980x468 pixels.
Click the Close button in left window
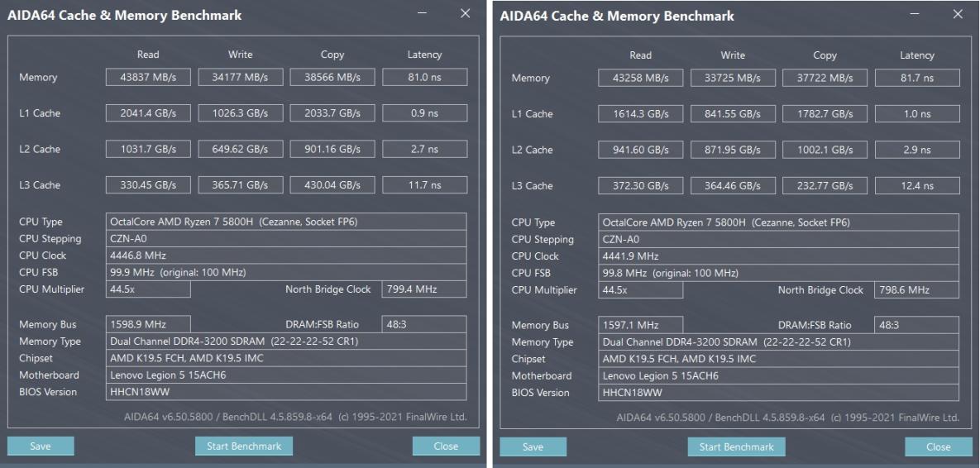[x=446, y=447]
